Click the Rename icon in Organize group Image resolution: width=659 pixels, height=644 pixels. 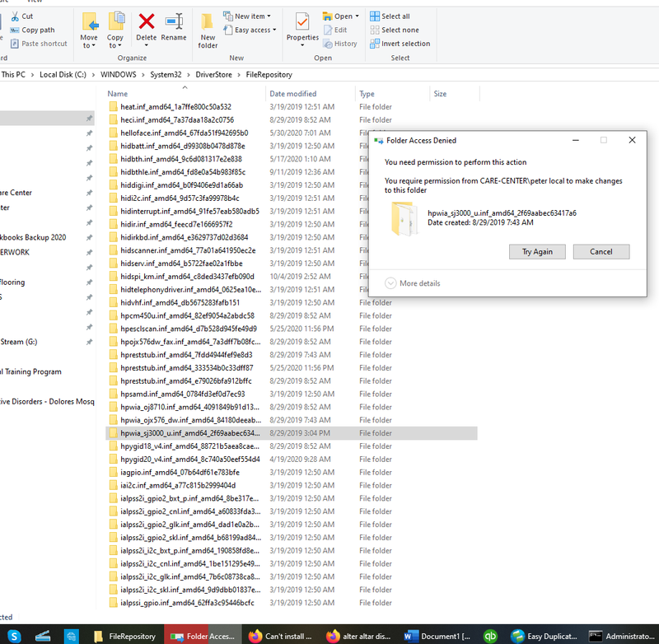coord(174,26)
